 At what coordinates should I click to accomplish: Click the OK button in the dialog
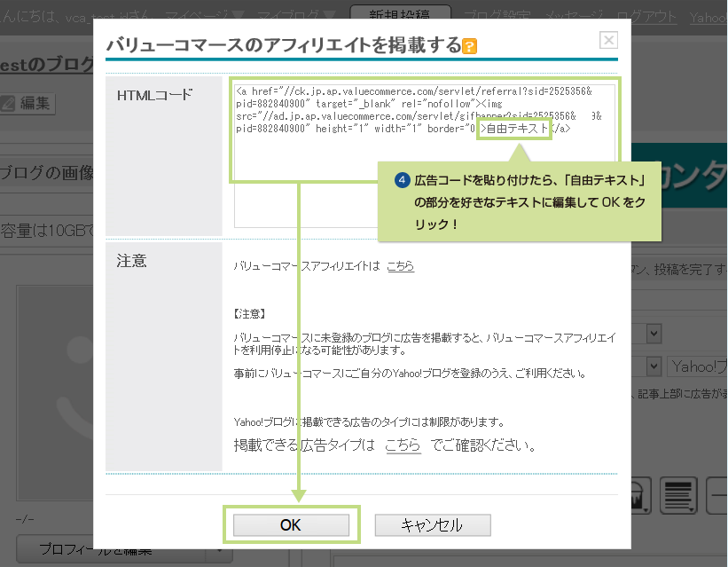click(291, 525)
